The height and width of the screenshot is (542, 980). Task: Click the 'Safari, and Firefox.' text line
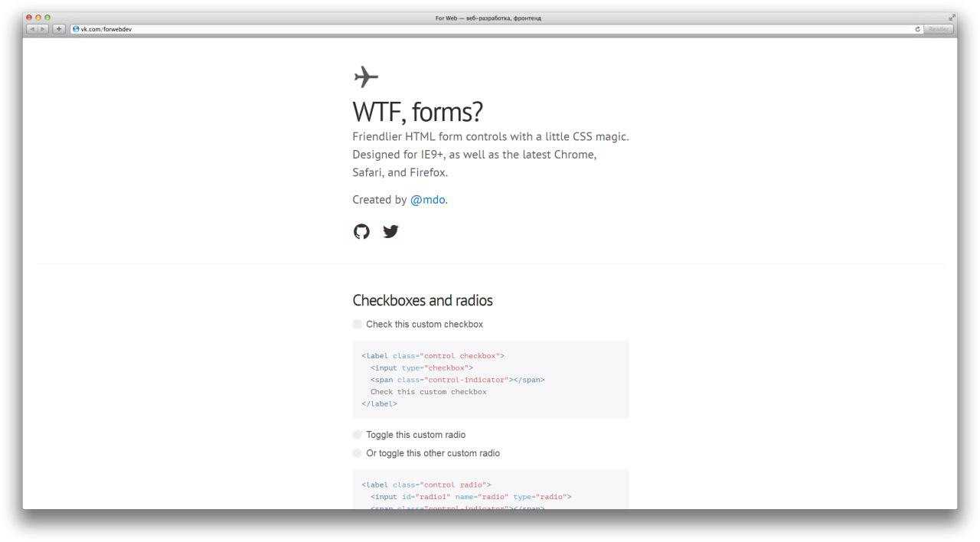coord(400,172)
